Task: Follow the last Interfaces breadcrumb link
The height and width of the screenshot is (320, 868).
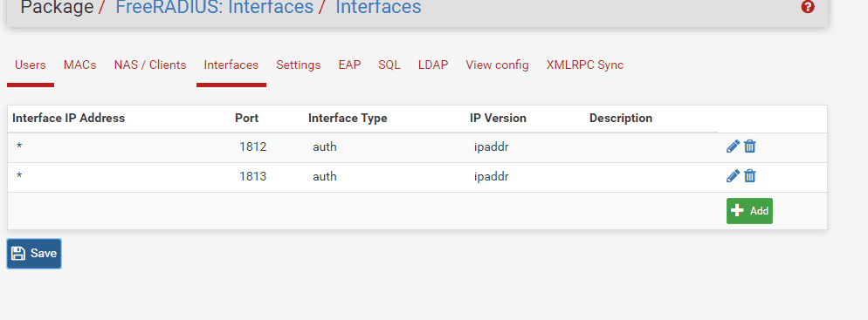Action: point(379,8)
